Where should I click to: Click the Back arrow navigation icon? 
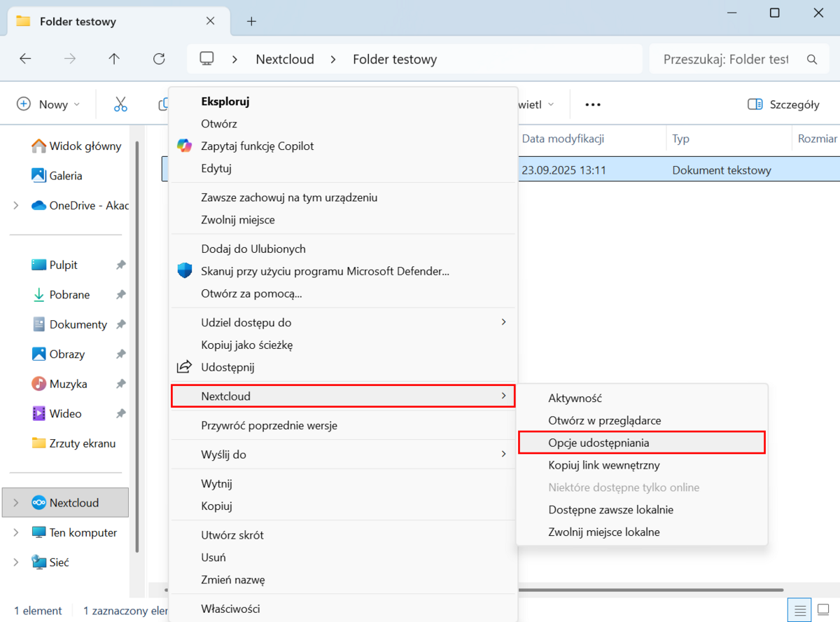(x=25, y=59)
